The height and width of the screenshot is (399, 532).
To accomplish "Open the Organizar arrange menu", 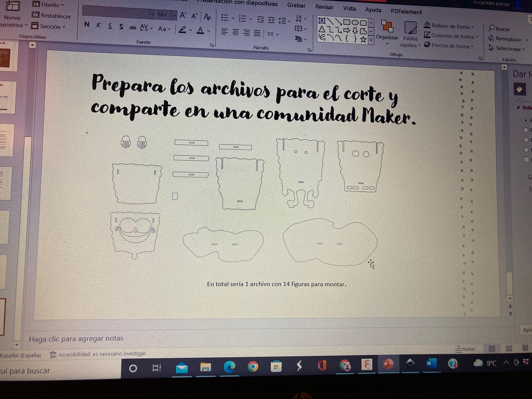I will point(387,32).
